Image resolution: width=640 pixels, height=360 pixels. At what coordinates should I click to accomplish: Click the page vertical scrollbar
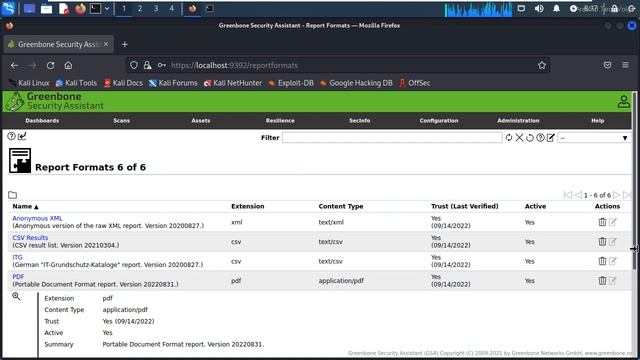click(x=634, y=180)
